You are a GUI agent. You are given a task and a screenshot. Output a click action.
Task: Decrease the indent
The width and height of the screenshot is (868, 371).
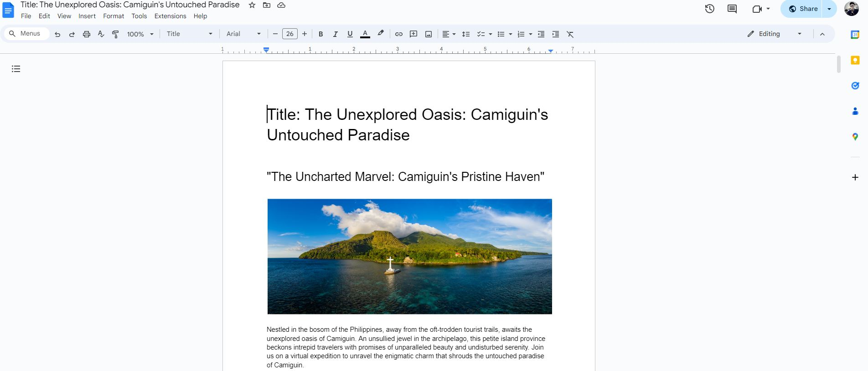tap(541, 34)
